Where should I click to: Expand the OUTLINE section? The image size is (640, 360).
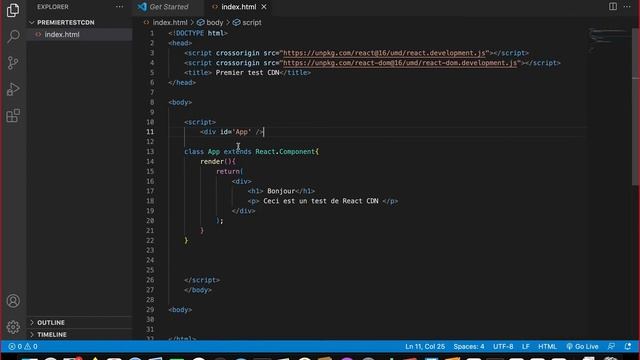click(80, 322)
